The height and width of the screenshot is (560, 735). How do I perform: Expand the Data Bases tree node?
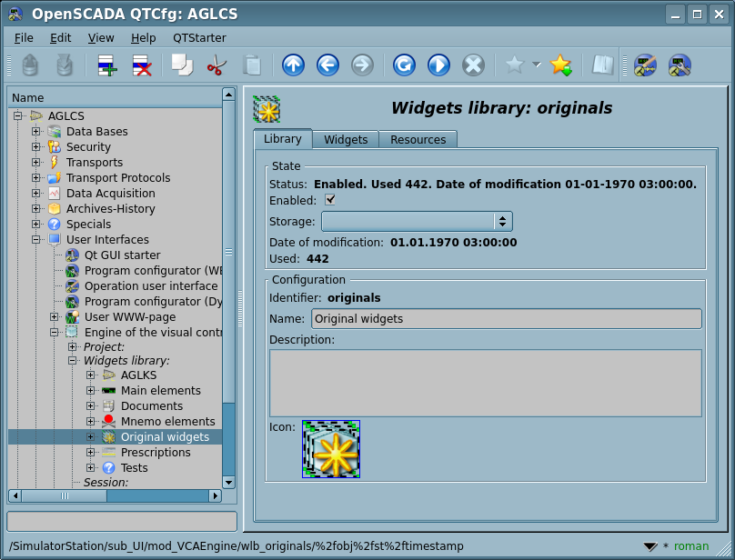click(36, 132)
